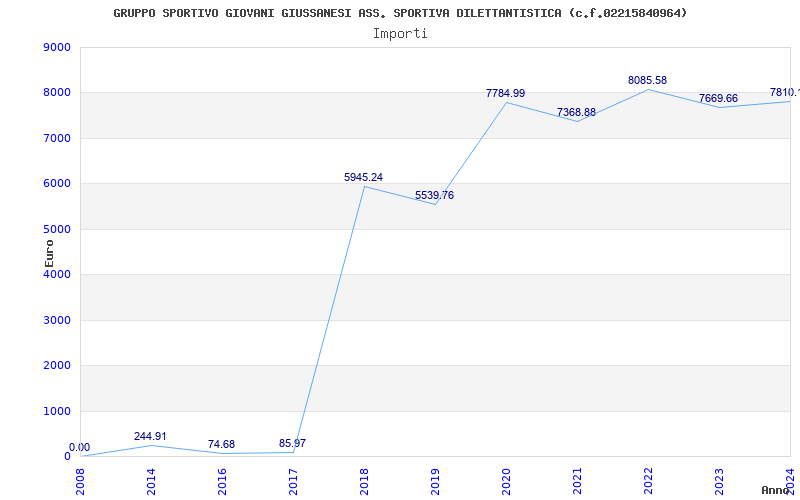This screenshot has height=500, width=800.
Task: Select the 7784.99 data label for 2020
Action: [505, 93]
